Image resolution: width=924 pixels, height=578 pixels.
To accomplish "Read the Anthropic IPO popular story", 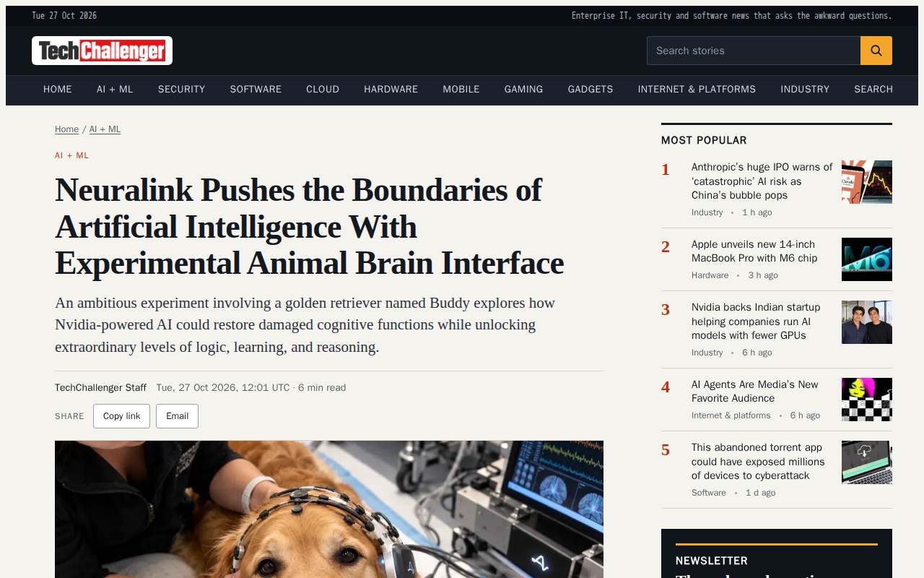I will [762, 181].
